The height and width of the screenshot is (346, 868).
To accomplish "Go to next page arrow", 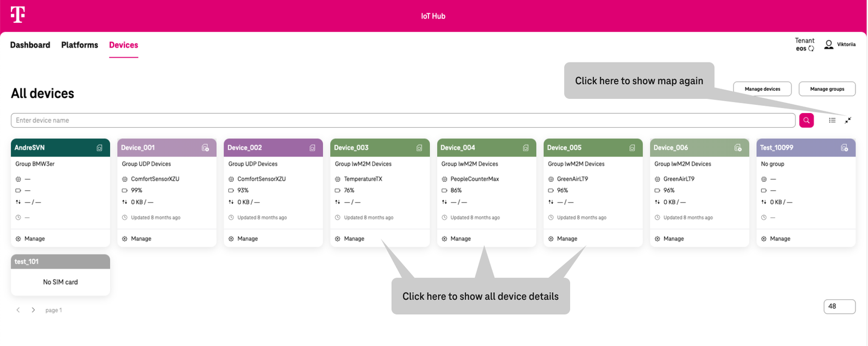I will tap(33, 310).
